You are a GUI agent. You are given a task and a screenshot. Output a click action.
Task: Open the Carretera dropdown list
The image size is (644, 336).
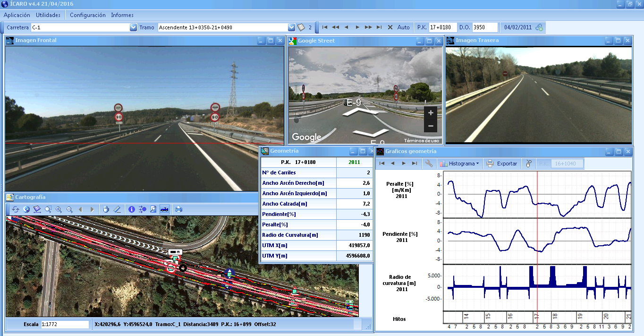click(x=133, y=27)
